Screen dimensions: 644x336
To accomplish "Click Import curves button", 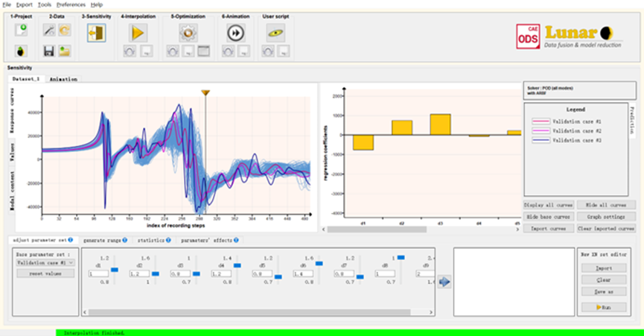I will click(548, 229).
